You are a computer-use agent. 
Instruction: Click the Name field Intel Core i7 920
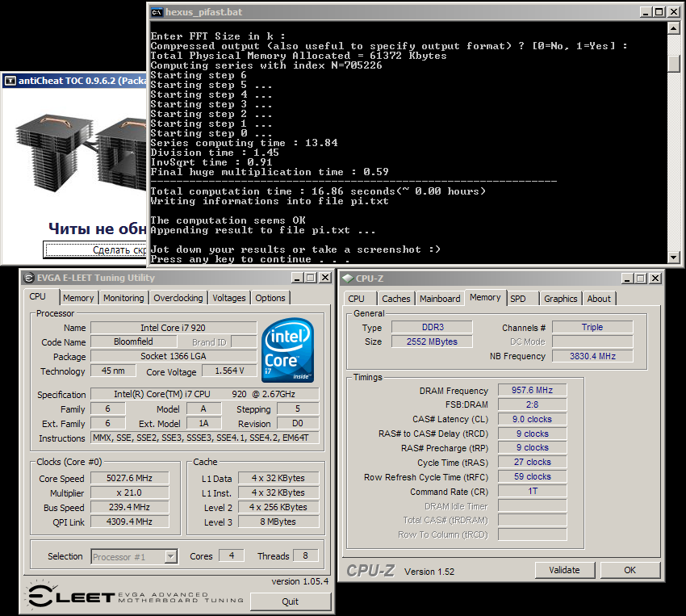174,328
